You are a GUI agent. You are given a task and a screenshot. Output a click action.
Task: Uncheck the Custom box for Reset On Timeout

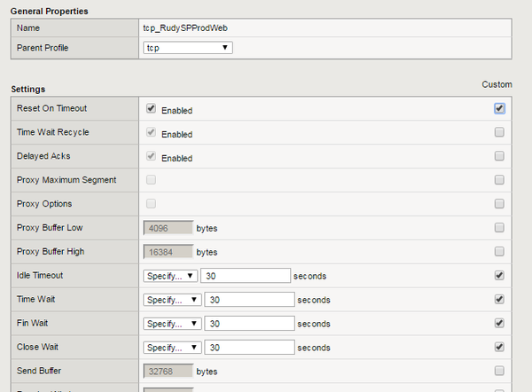[500, 108]
